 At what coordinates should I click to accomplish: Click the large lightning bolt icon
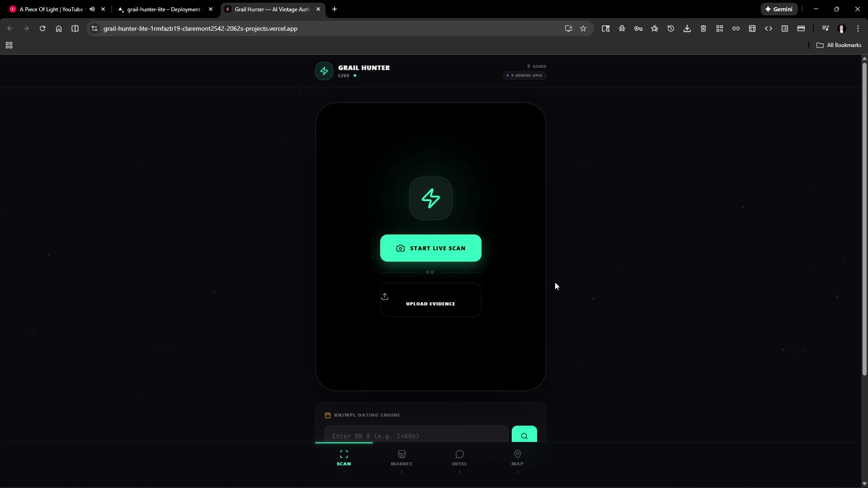coord(430,198)
